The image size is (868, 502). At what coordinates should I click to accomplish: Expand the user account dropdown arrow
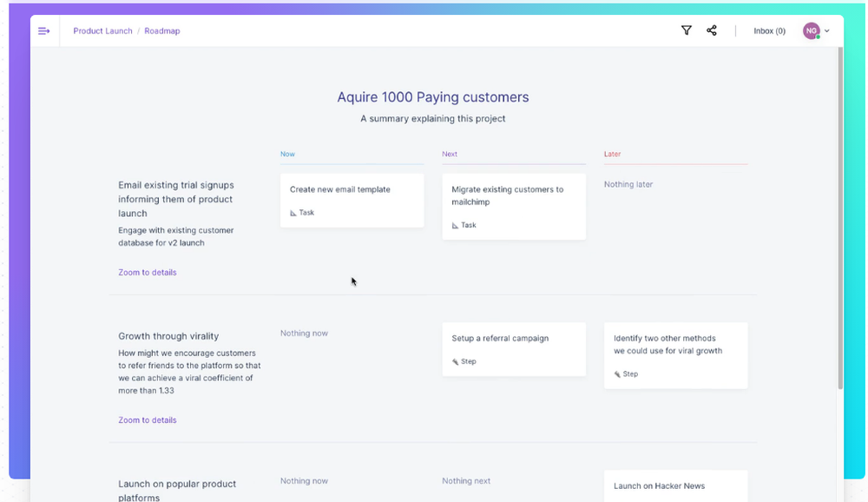coord(827,31)
